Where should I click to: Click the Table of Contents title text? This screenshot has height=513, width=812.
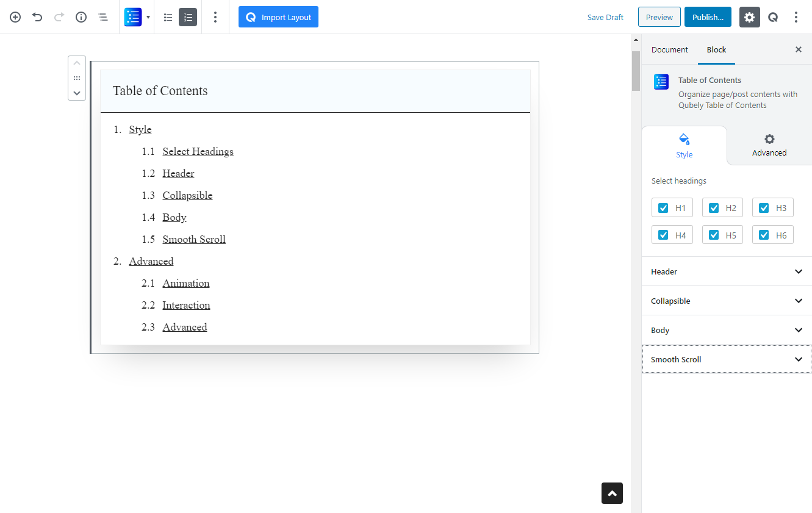coord(160,91)
